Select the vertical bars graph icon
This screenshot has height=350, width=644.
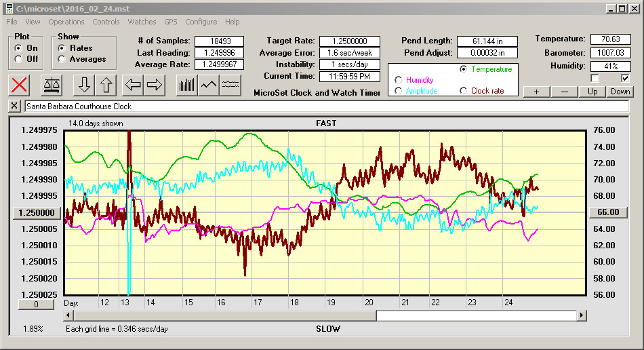click(186, 85)
